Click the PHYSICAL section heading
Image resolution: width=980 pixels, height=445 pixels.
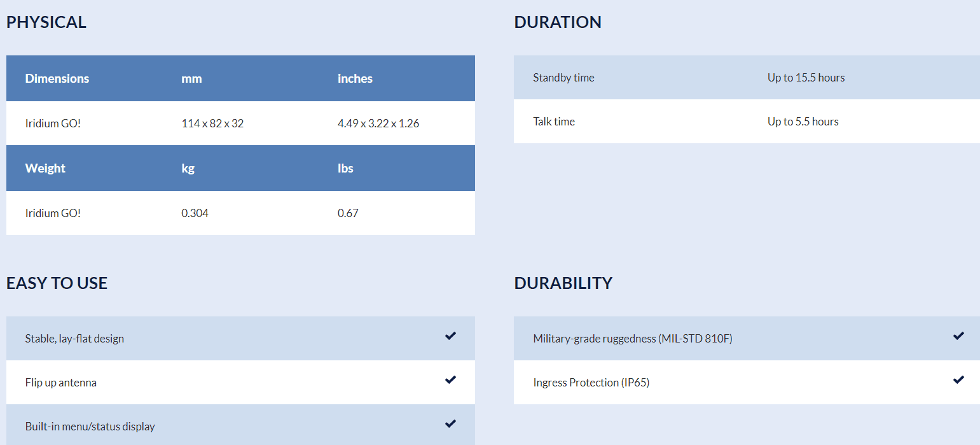pos(46,22)
